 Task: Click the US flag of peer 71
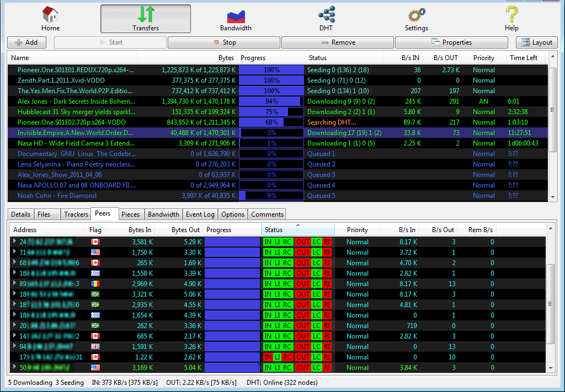coord(95,253)
